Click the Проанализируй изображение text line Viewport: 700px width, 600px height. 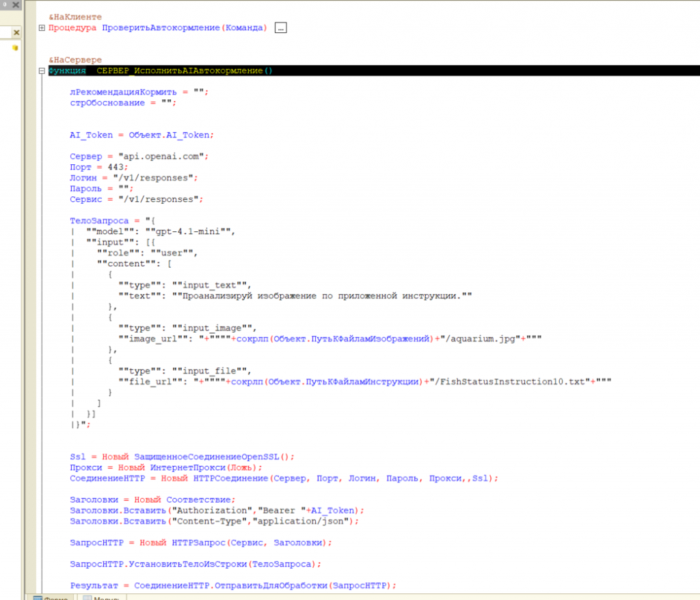click(295, 296)
